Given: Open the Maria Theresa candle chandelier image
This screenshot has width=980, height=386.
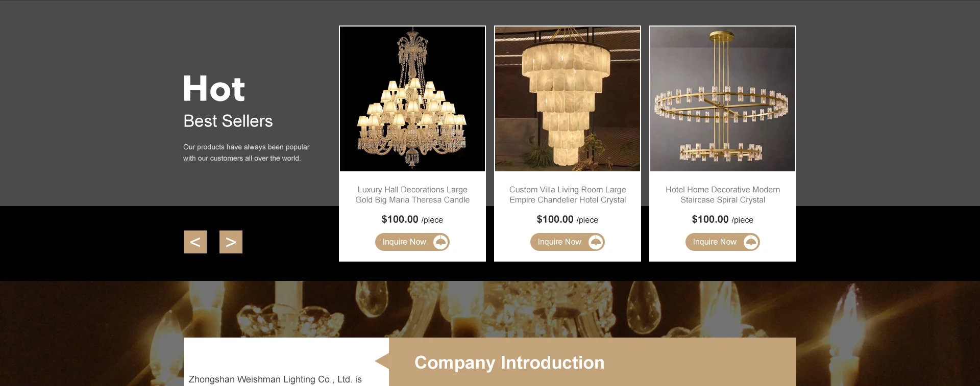Looking at the screenshot, I should (412, 99).
